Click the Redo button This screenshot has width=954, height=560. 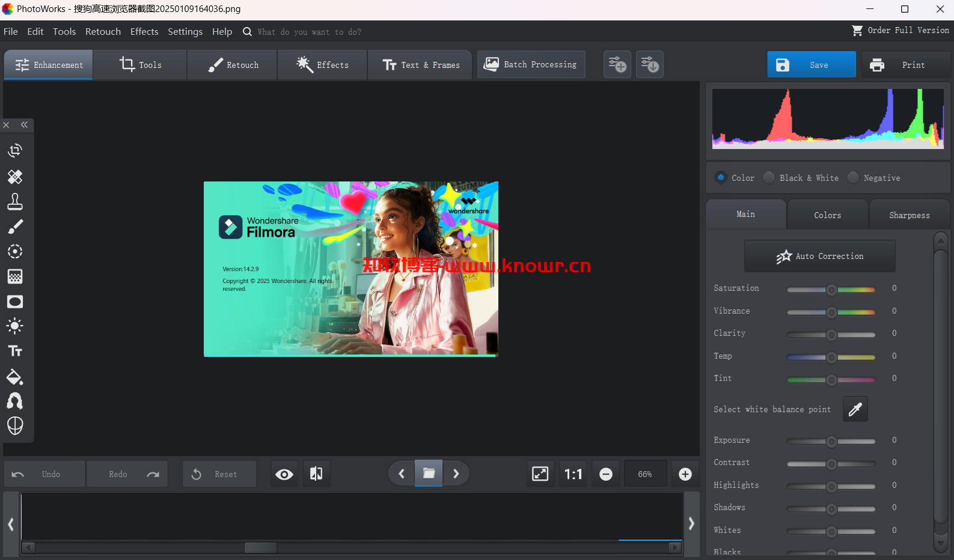(127, 474)
